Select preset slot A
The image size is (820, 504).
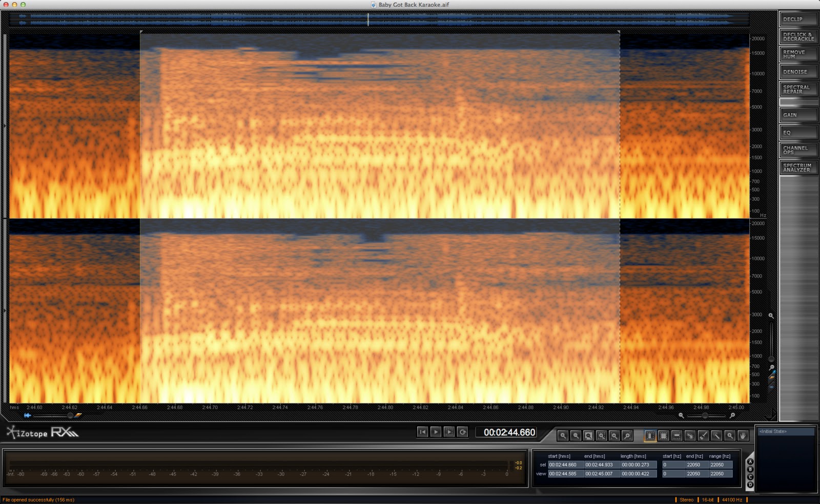[x=750, y=461]
